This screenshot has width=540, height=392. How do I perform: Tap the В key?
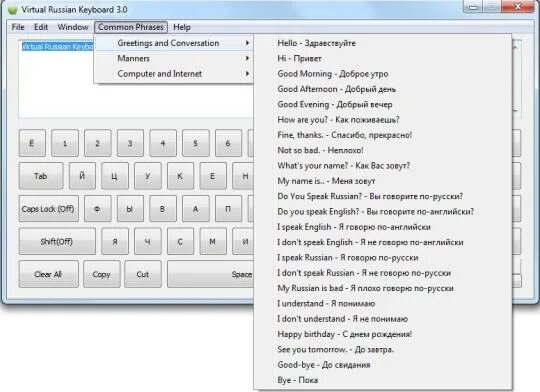coord(163,209)
